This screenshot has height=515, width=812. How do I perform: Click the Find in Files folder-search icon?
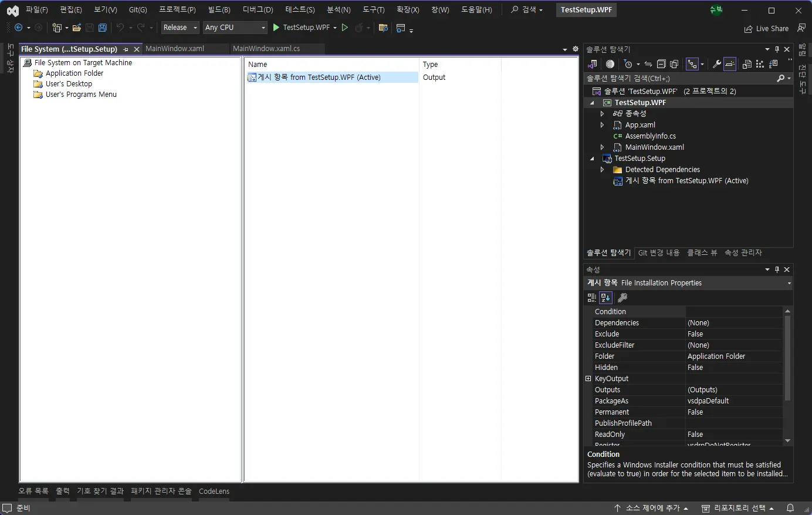click(x=383, y=28)
